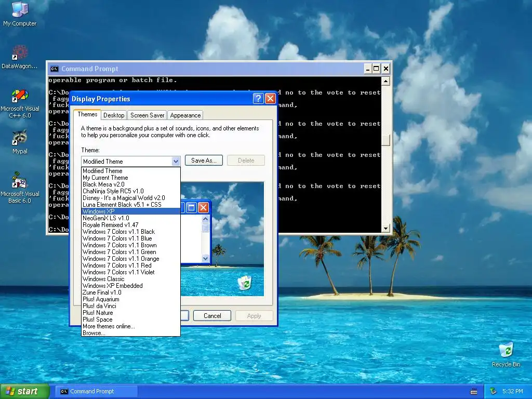Click the Command Prompt taskbar button
Screen dimensions: 532x399
tap(96, 391)
